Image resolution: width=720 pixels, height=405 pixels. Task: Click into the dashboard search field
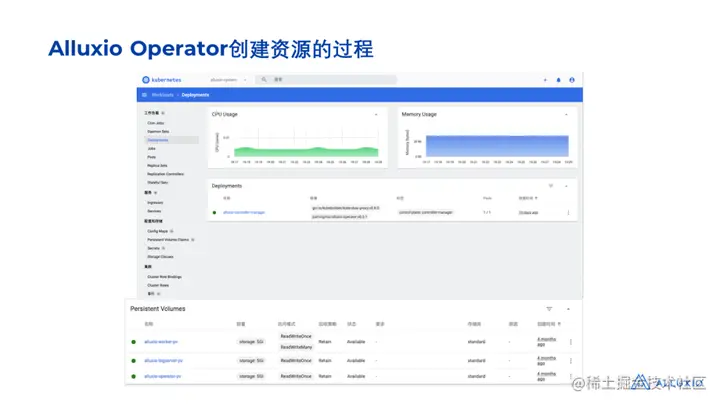click(326, 80)
